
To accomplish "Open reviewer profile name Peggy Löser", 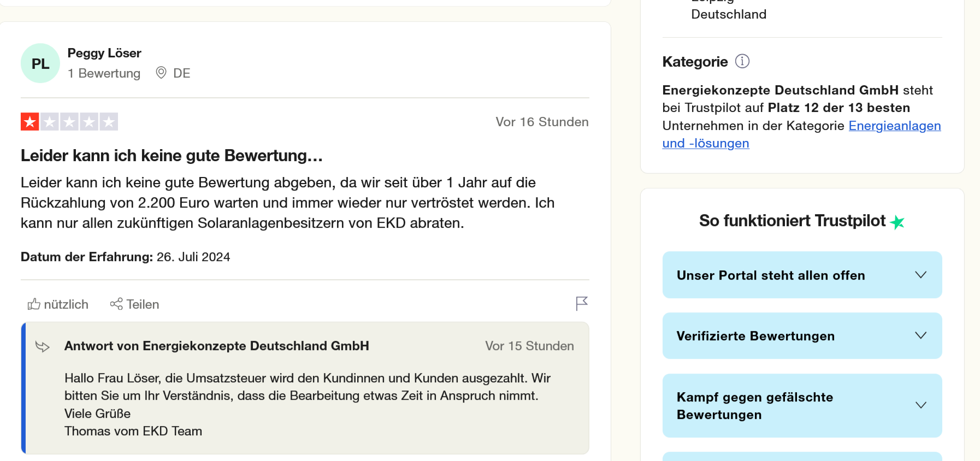I will point(104,53).
